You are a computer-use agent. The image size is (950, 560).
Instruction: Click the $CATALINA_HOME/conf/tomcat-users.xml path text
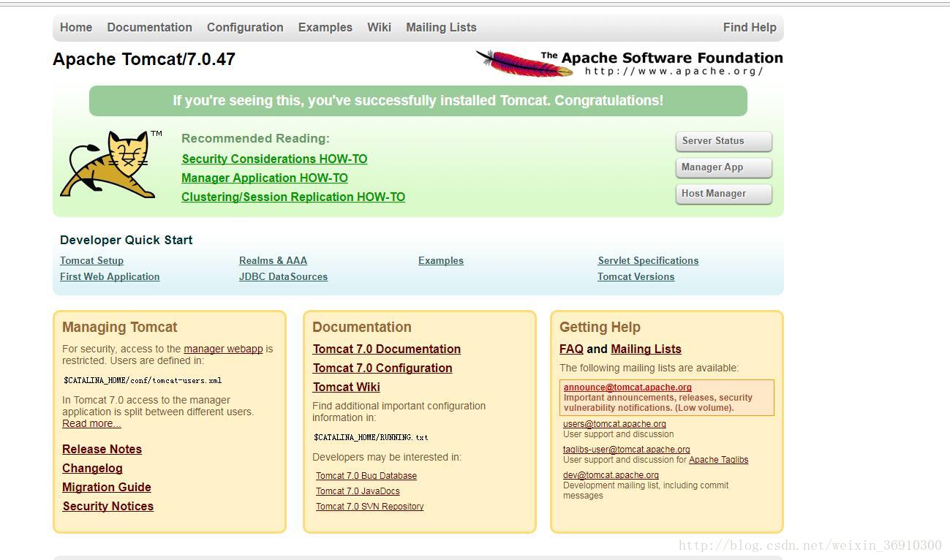click(143, 380)
